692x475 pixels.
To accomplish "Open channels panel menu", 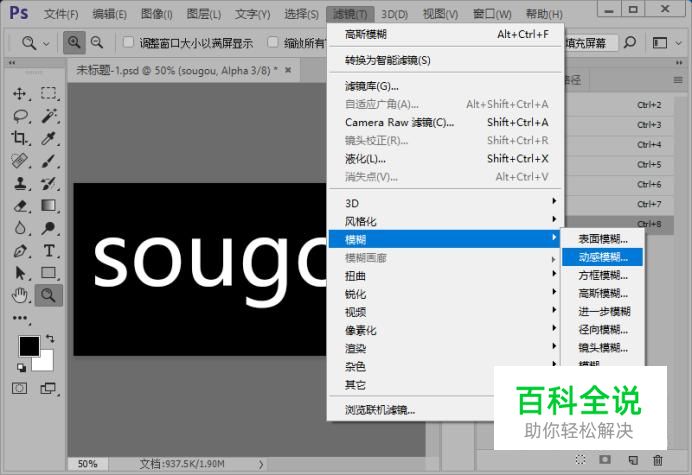I will pos(678,80).
